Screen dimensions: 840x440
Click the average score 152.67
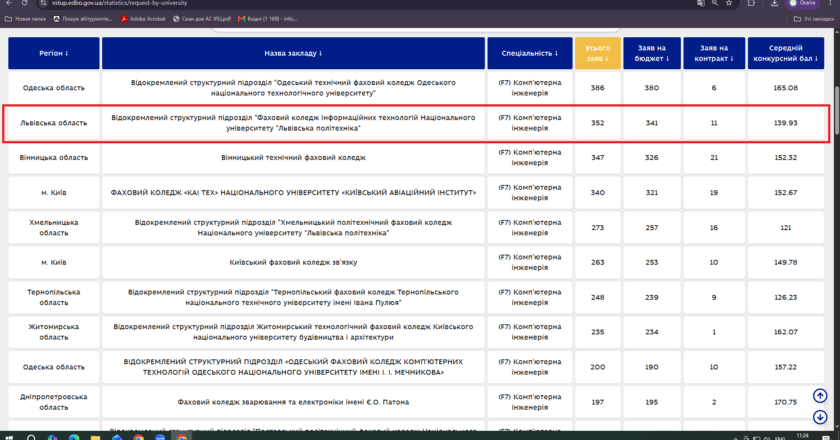(786, 192)
